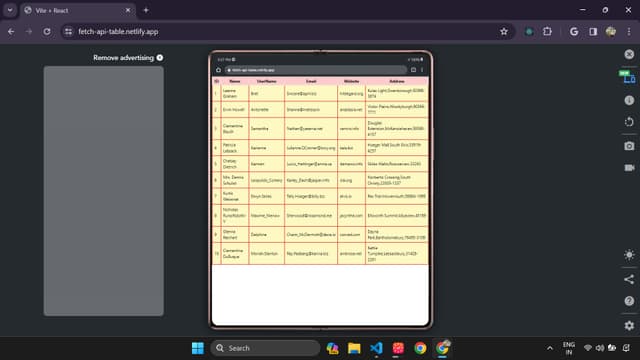Expand the tab search dropdown arrow
The width and height of the screenshot is (640, 360).
(10, 10)
